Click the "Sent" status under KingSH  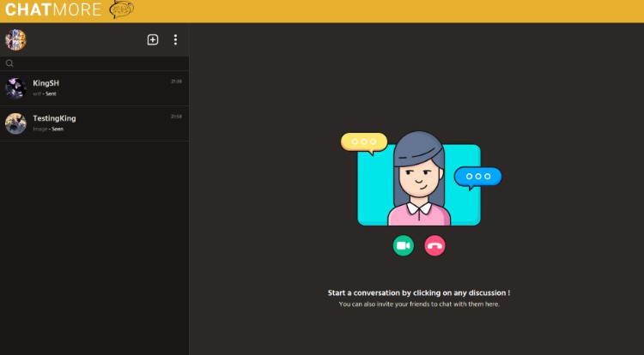[x=51, y=93]
